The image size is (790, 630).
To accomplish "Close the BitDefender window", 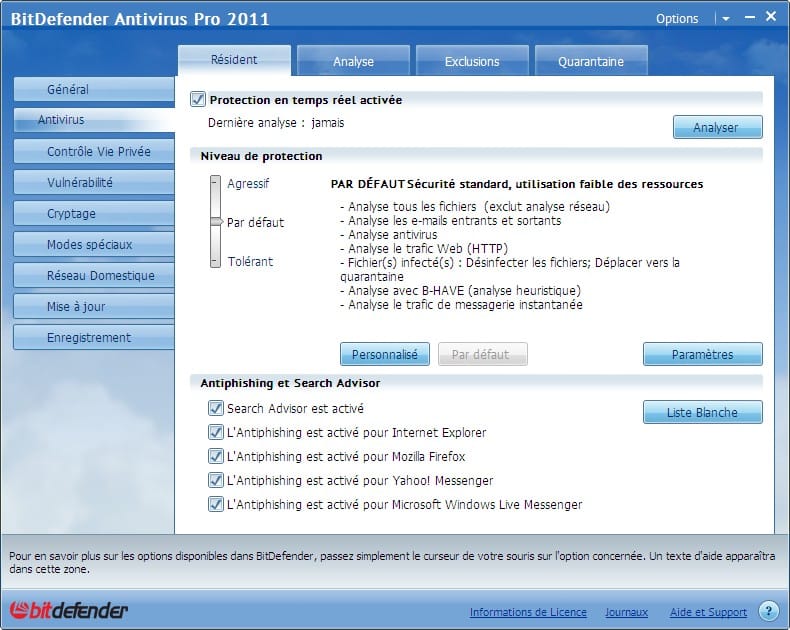I will pos(771,17).
